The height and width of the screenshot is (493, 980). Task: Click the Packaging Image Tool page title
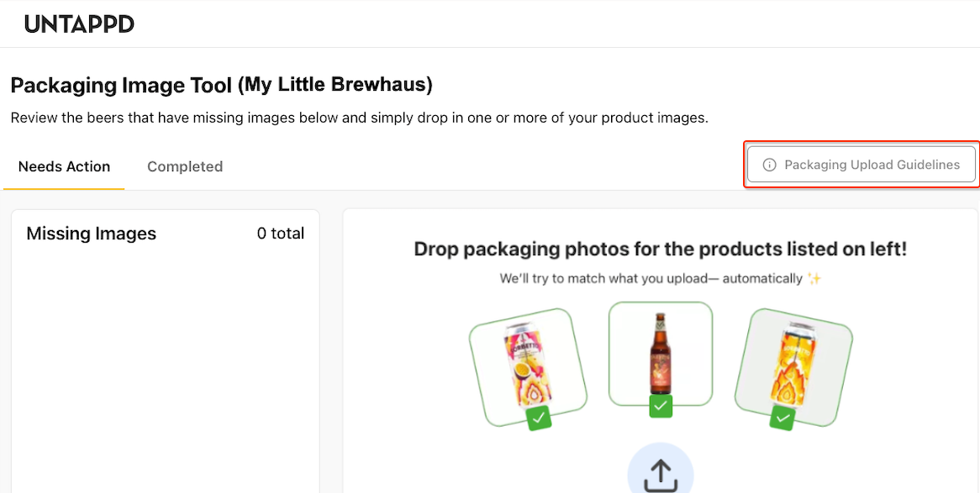221,85
